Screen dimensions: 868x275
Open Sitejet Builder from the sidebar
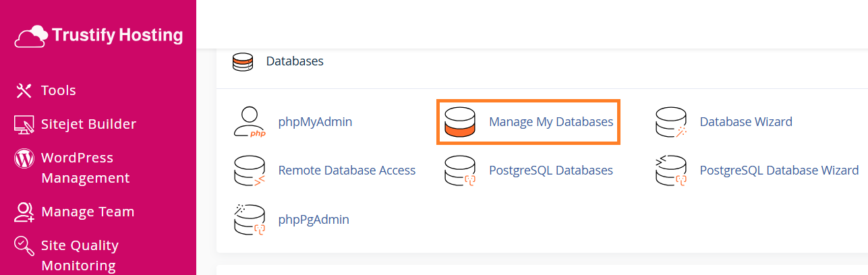88,124
